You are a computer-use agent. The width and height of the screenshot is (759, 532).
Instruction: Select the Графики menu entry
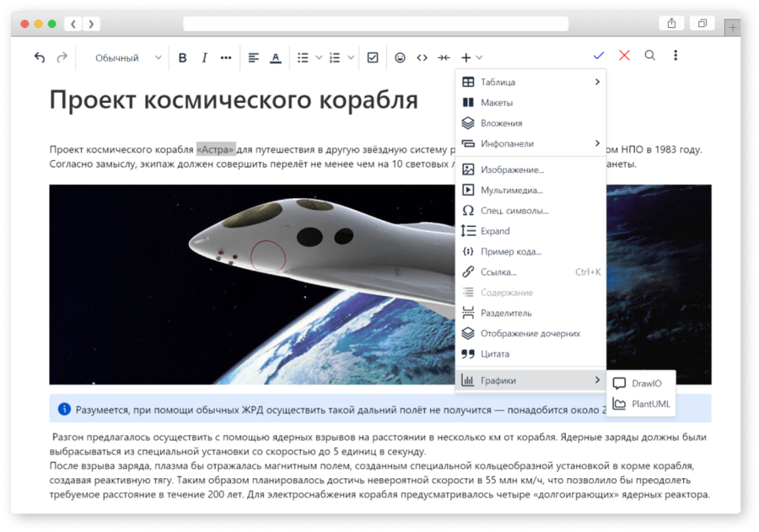pos(531,380)
